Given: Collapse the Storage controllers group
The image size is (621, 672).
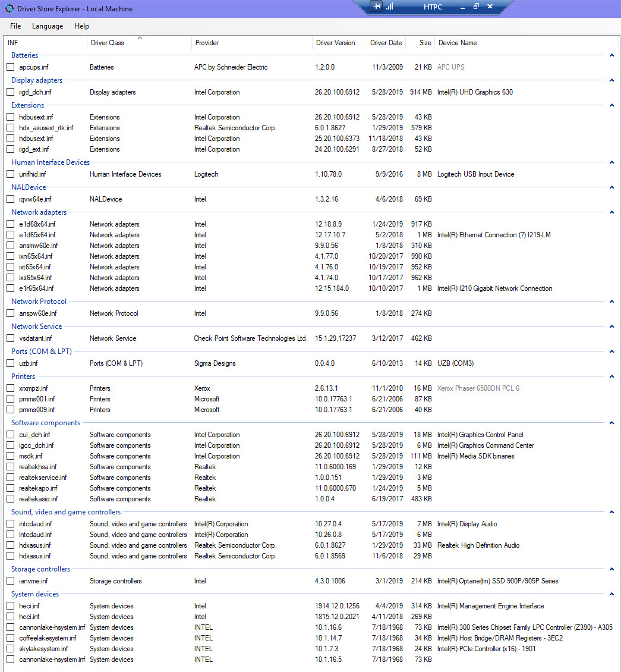Looking at the screenshot, I should [x=611, y=569].
